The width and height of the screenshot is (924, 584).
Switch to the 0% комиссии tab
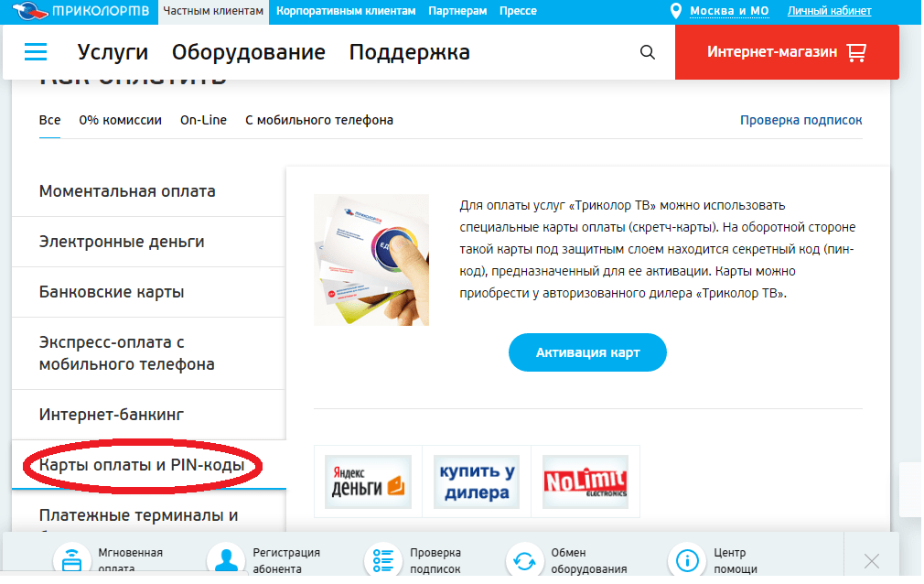pos(120,120)
